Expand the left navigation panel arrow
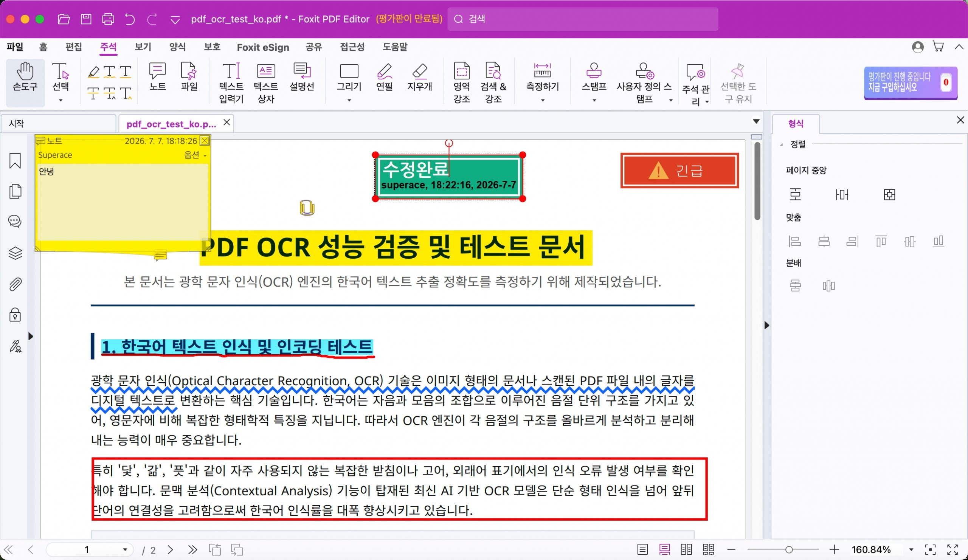Image resolution: width=968 pixels, height=560 pixels. 31,336
